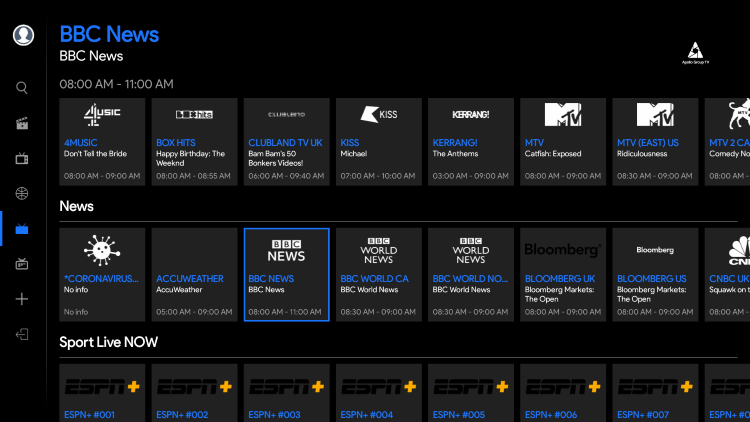Open the search magnifier icon

click(22, 88)
